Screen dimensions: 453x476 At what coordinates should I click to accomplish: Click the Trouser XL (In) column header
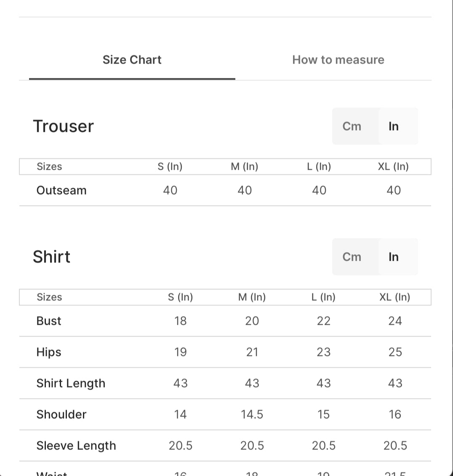click(x=393, y=166)
